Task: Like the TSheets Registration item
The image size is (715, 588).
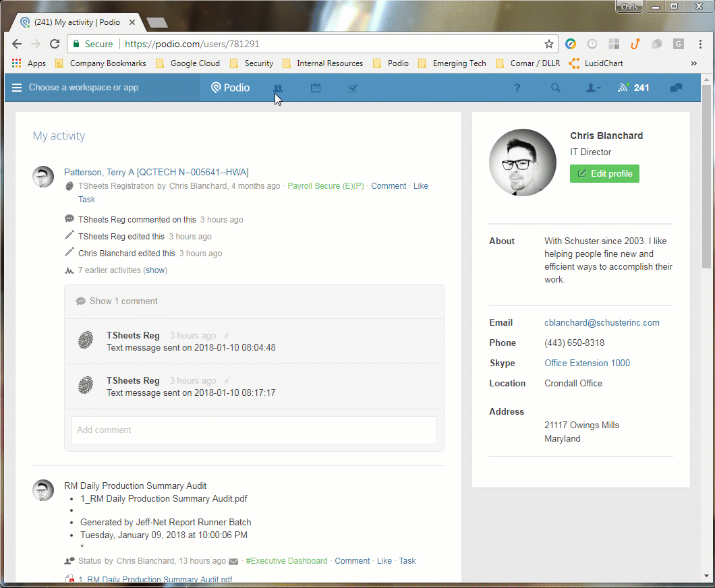Action: click(x=421, y=186)
